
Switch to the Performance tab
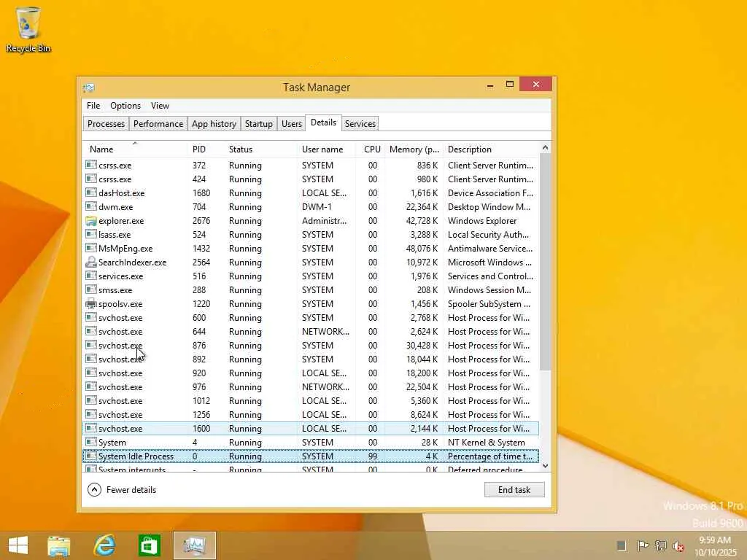(x=158, y=124)
